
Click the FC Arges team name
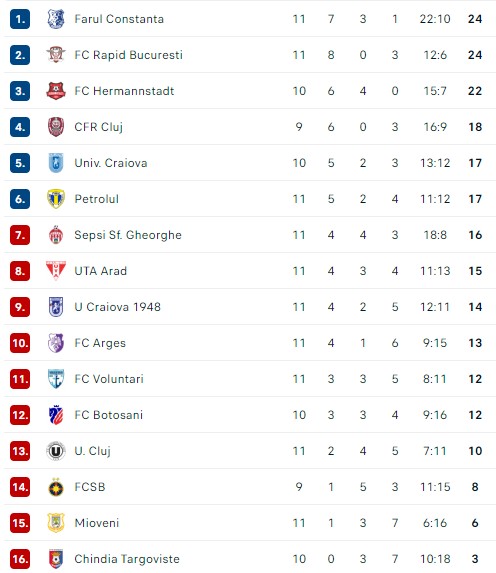click(100, 343)
